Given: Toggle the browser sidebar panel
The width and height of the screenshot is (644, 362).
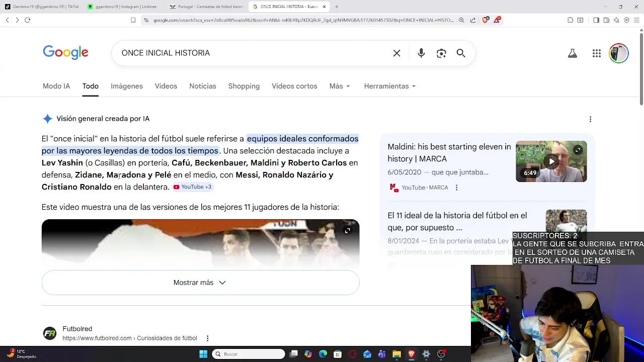Looking at the screenshot, I should pyautogui.click(x=596, y=20).
